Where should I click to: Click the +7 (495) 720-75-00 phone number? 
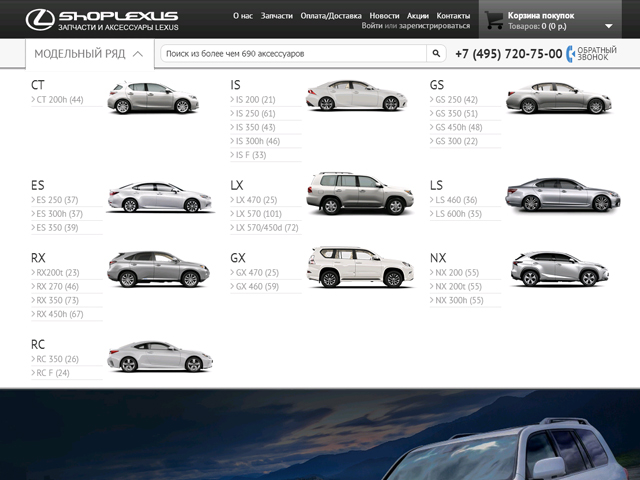pyautogui.click(x=509, y=54)
